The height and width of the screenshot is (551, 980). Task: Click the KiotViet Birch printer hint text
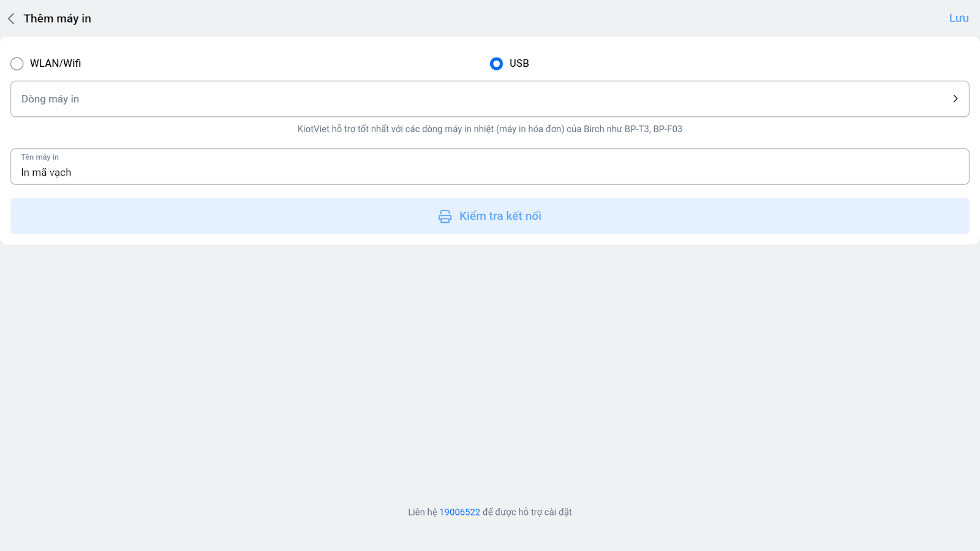[490, 129]
